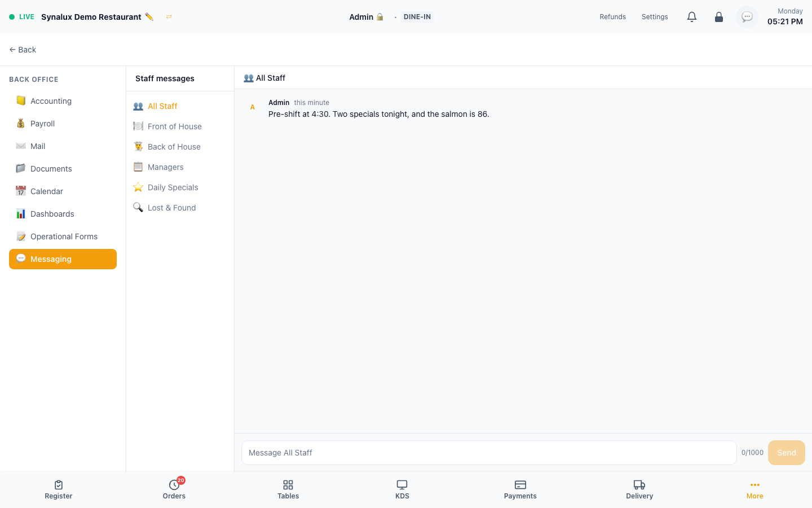
Task: Click the Synalux Demo Restaurant name
Action: point(91,17)
